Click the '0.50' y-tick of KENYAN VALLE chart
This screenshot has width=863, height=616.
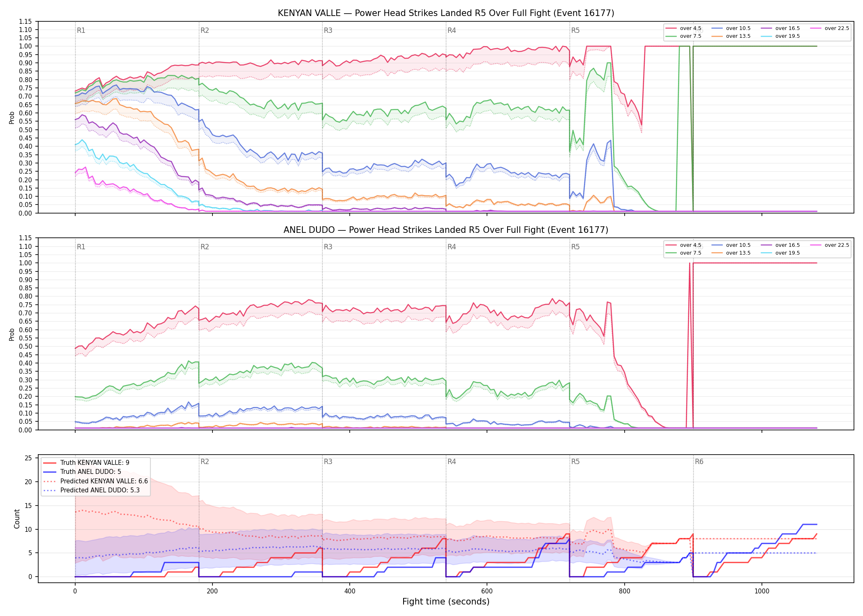pos(25,130)
